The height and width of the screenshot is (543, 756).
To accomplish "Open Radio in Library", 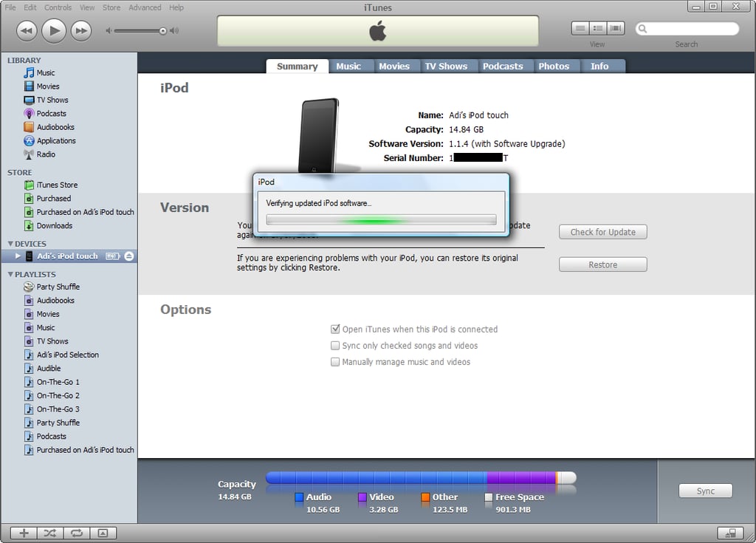I will [x=40, y=154].
